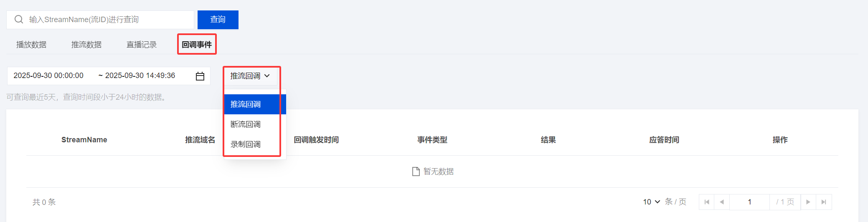Collapse the 推流回调 callback type dropdown
The image size is (868, 222).
(250, 76)
